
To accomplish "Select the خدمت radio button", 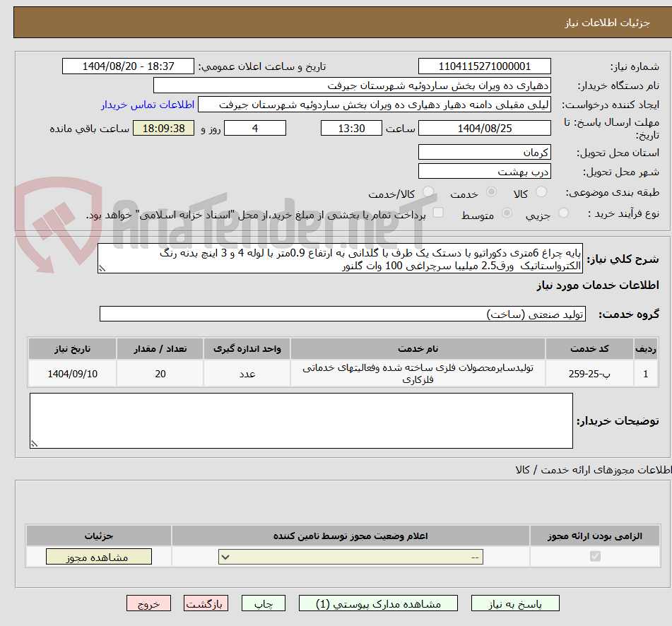I will (x=491, y=191).
